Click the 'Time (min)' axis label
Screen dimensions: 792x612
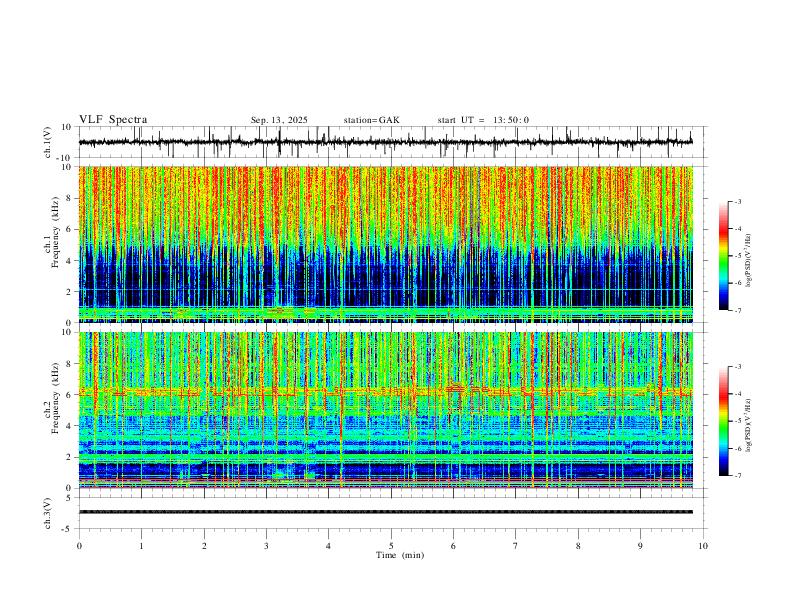click(400, 555)
